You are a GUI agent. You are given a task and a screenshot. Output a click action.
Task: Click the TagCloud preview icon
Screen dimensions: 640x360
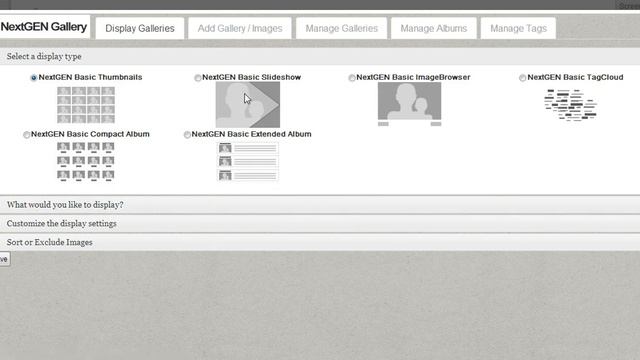tap(571, 105)
